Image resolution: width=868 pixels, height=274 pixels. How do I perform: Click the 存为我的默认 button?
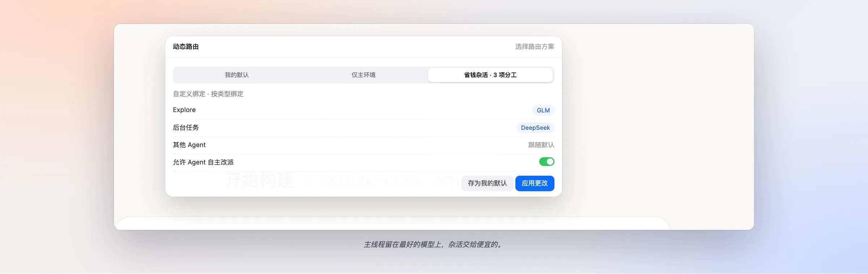pos(487,183)
